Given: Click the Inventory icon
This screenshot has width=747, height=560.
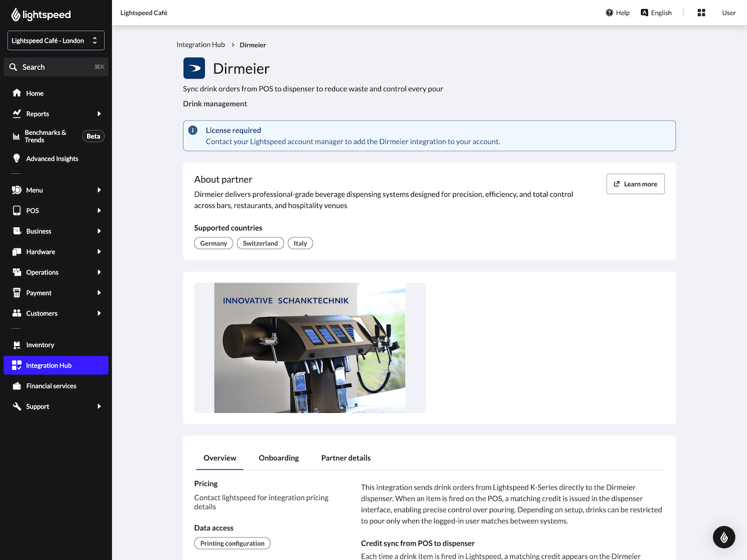Looking at the screenshot, I should click(16, 345).
